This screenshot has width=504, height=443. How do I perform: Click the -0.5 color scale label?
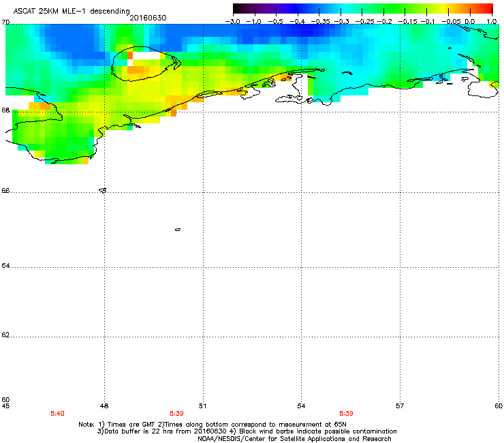275,22
